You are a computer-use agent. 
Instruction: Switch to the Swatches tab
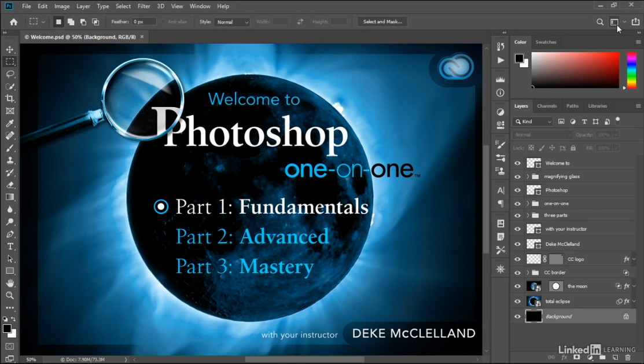coord(546,42)
